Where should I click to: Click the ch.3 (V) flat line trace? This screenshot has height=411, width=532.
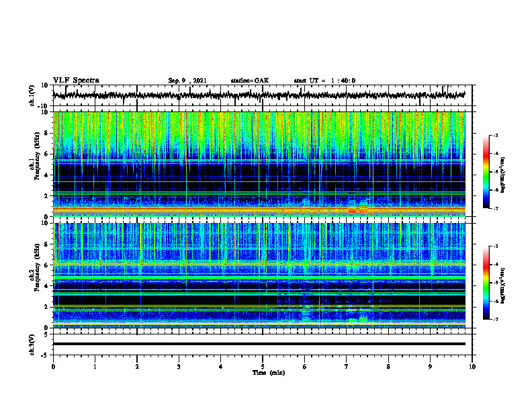pos(259,344)
